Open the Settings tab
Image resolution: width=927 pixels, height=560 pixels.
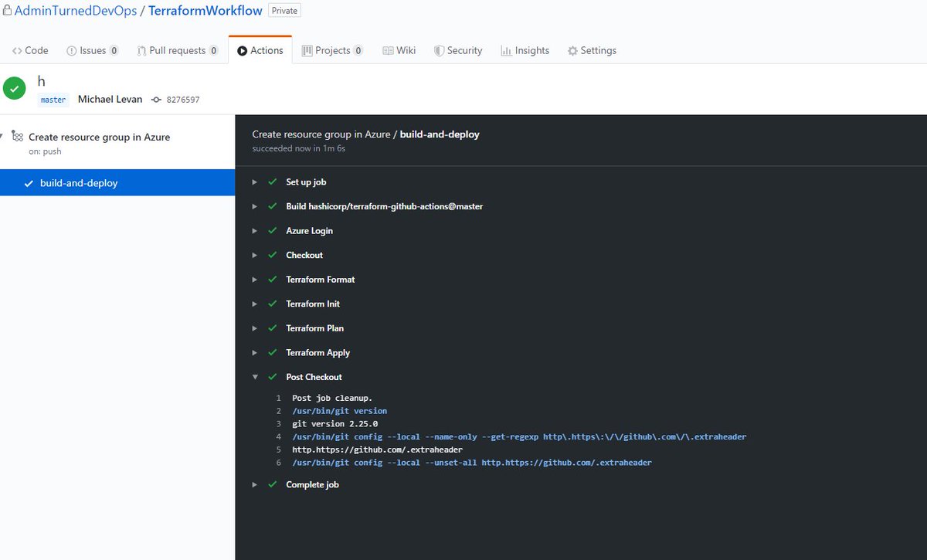tap(593, 50)
